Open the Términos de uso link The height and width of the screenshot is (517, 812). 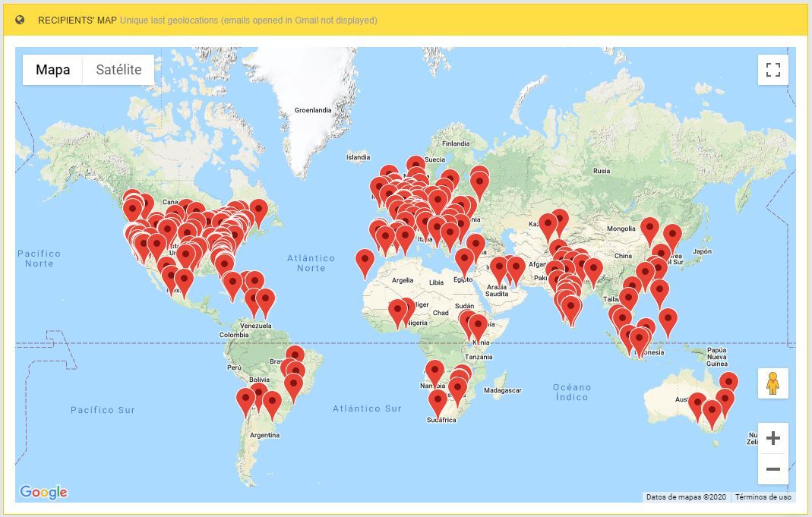click(x=763, y=497)
